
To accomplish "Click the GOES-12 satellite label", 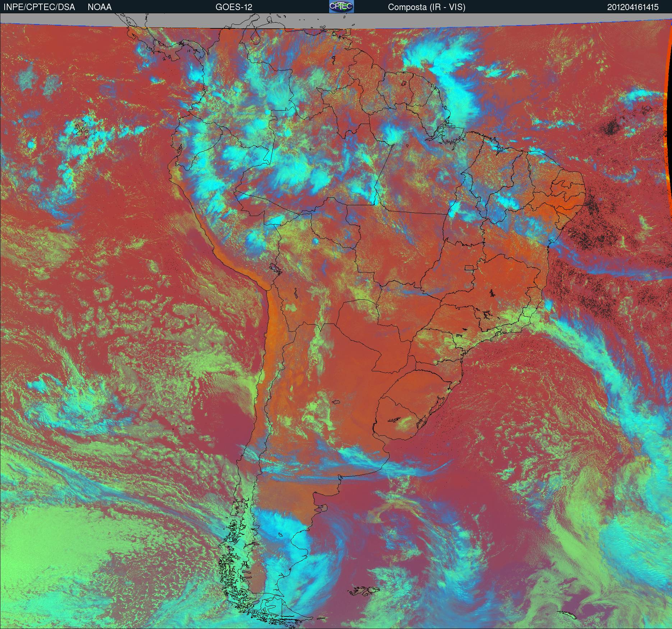I will click(234, 7).
